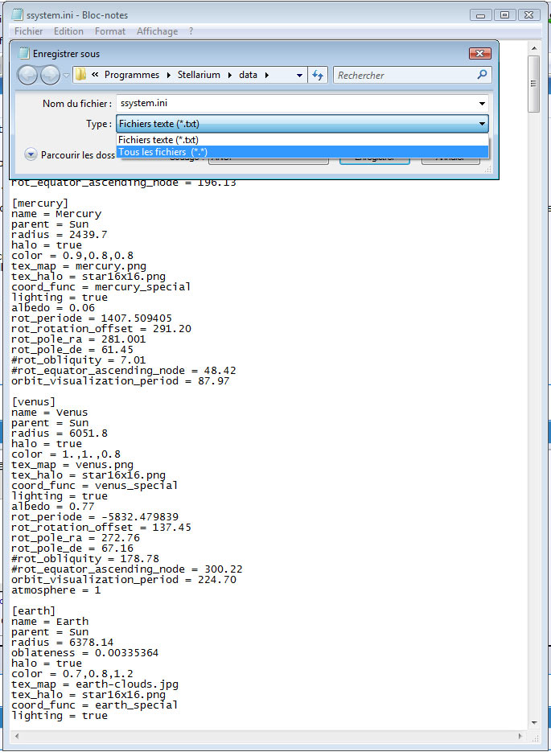Go to Stellarium folder in breadcrumb

(x=199, y=75)
